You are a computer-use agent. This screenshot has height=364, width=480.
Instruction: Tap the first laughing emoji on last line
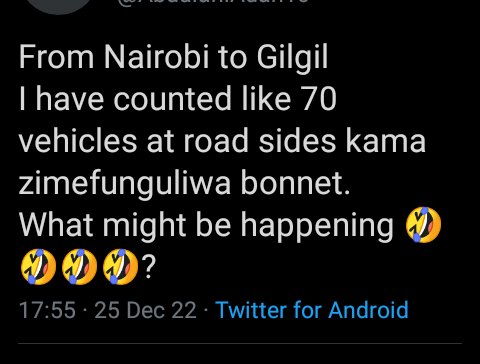click(x=38, y=267)
